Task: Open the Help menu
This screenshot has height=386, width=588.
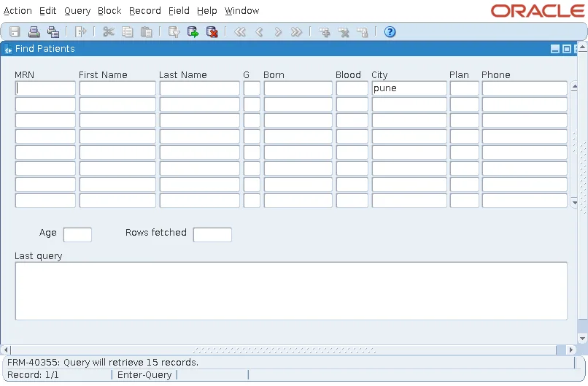Action: (207, 11)
